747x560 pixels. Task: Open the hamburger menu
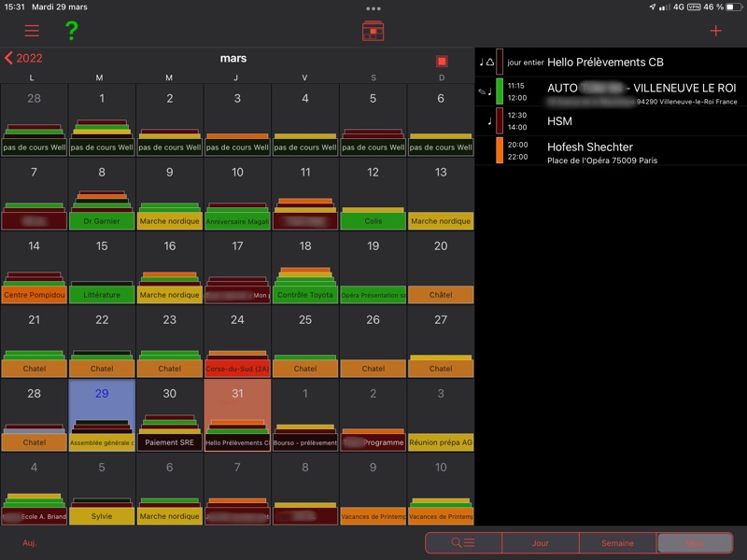[32, 30]
